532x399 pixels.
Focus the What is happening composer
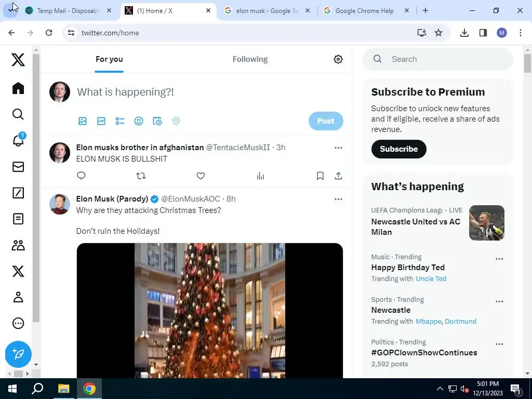(126, 92)
